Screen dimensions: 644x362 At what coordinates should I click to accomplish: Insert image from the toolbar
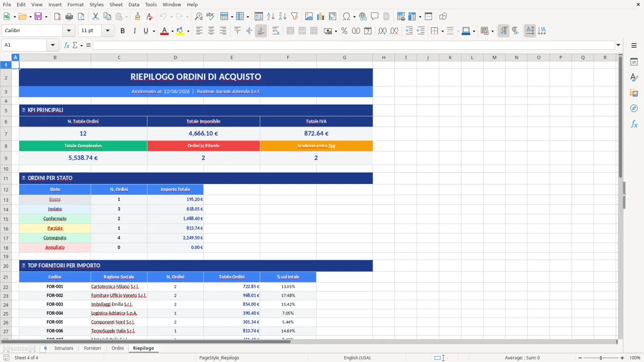(x=309, y=17)
